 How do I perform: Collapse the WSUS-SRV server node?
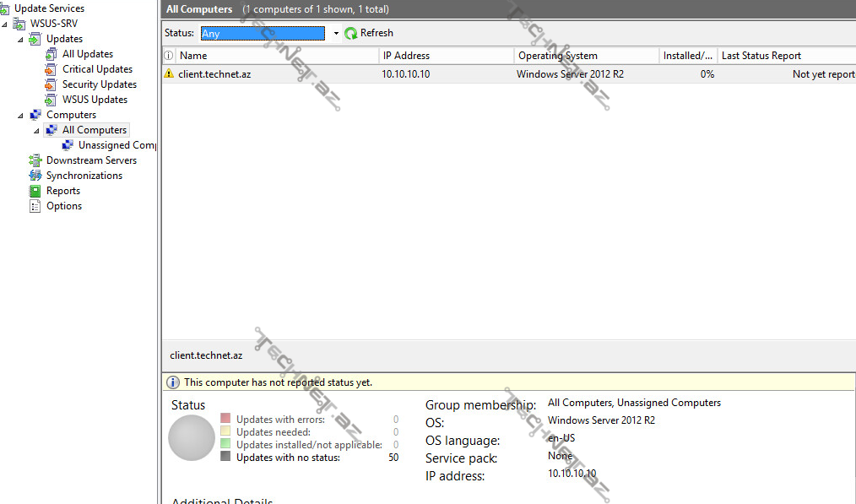[5, 24]
